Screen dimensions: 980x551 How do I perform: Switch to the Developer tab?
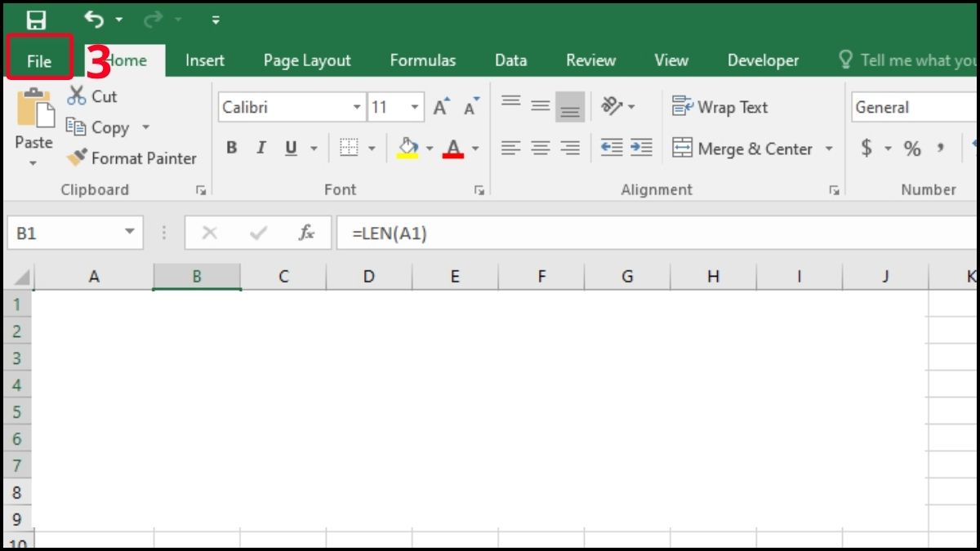(x=764, y=60)
